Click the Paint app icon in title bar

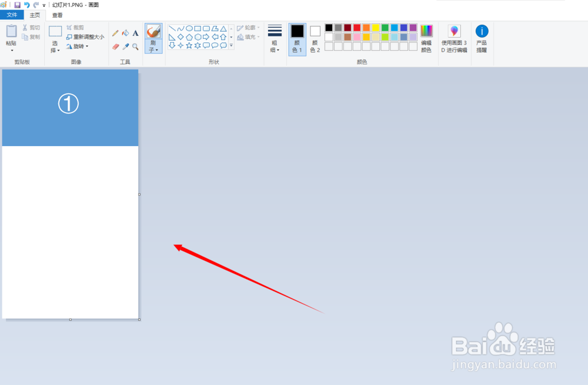click(4, 5)
